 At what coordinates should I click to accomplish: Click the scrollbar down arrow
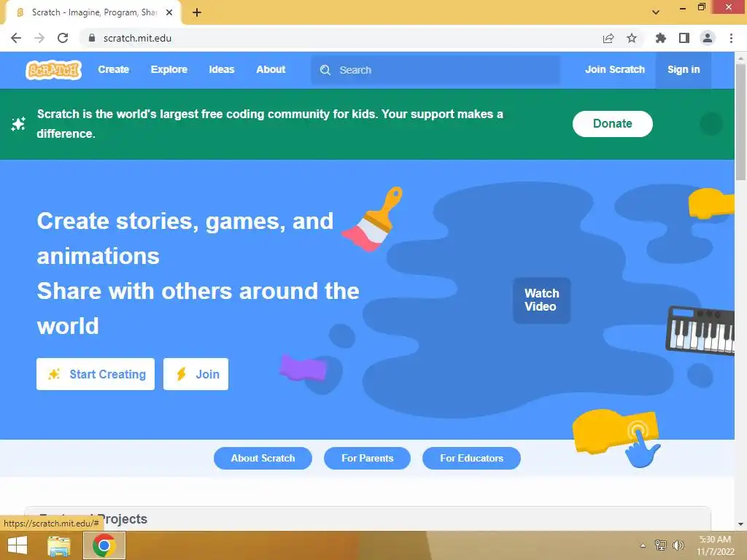[x=740, y=524]
